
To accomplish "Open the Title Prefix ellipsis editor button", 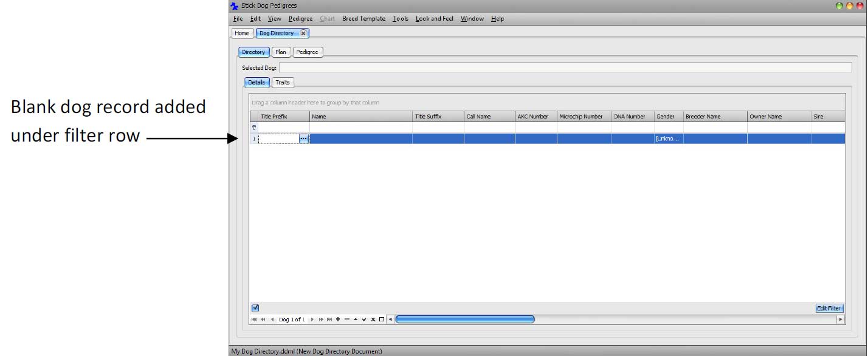I will (x=304, y=139).
